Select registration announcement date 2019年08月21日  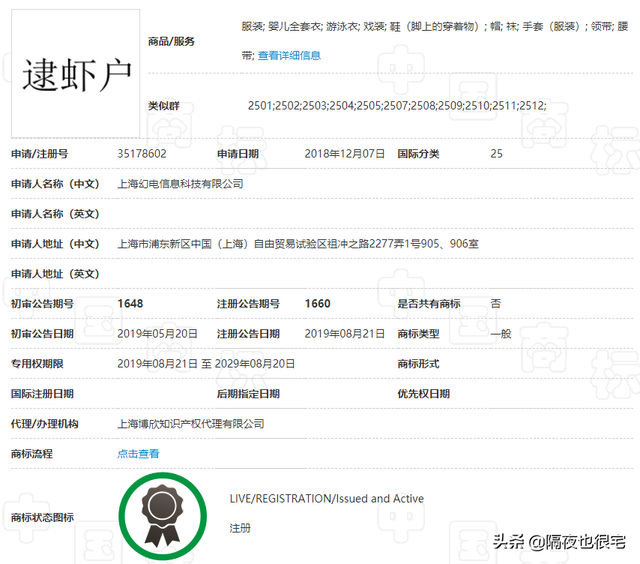point(344,334)
